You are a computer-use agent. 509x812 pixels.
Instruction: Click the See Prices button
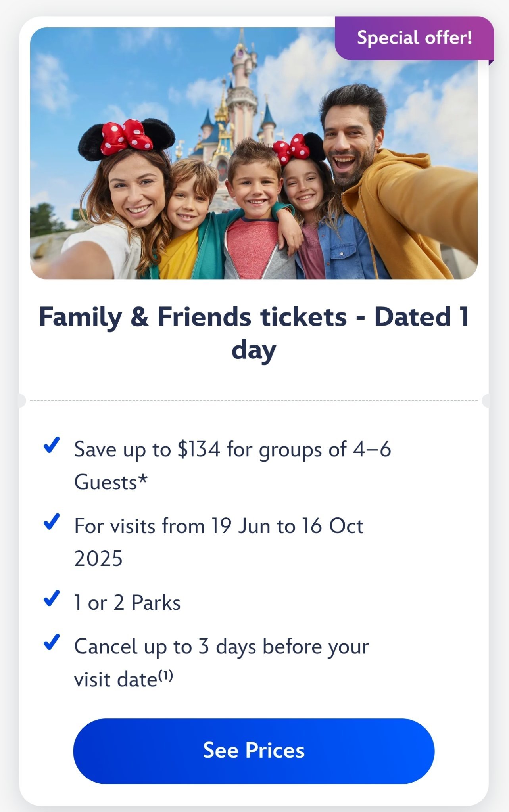[254, 751]
